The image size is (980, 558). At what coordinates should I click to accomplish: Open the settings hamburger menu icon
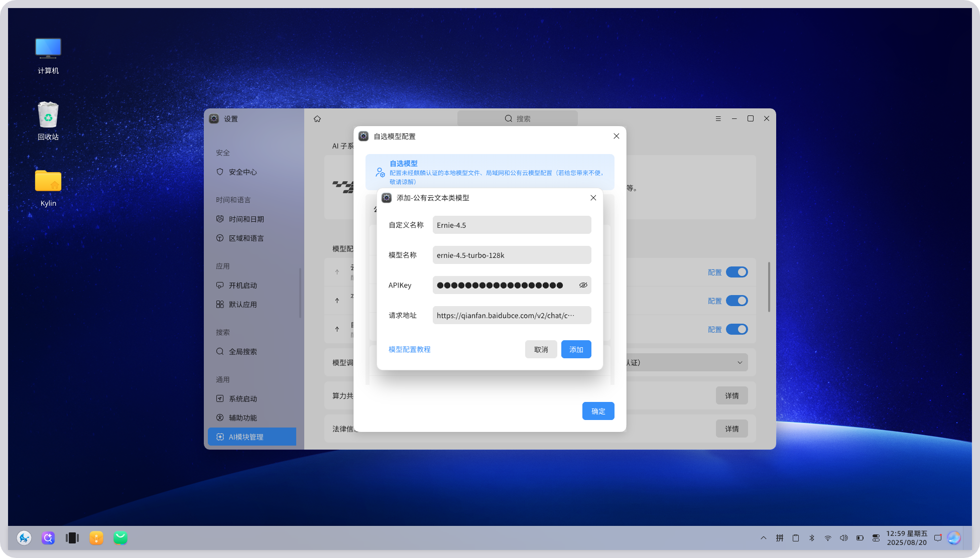[x=718, y=119]
